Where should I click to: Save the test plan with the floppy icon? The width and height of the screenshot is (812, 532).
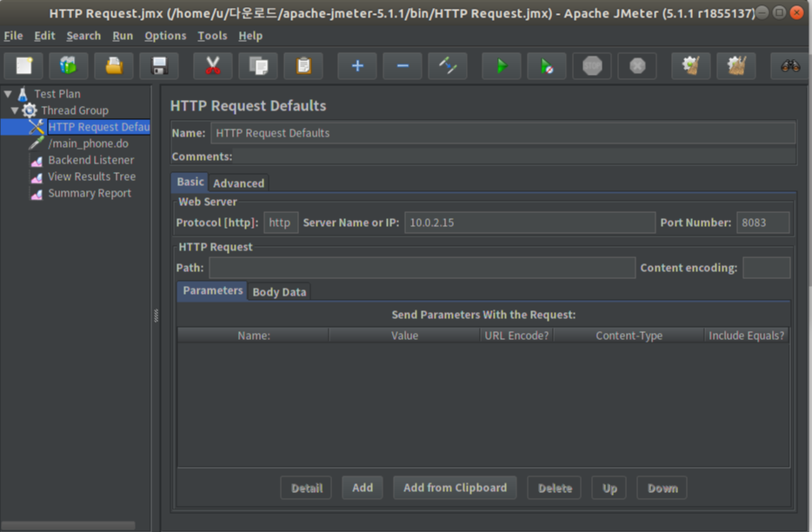coord(159,66)
